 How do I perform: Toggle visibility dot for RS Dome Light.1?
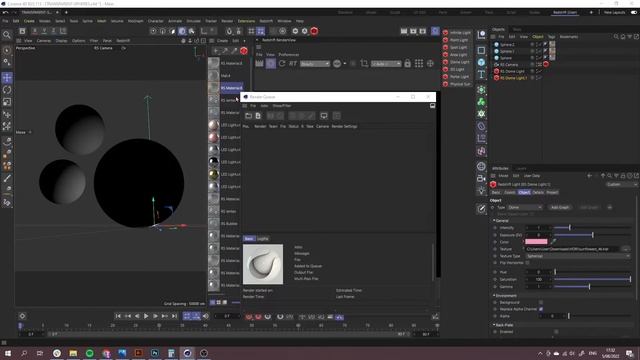tap(532, 78)
